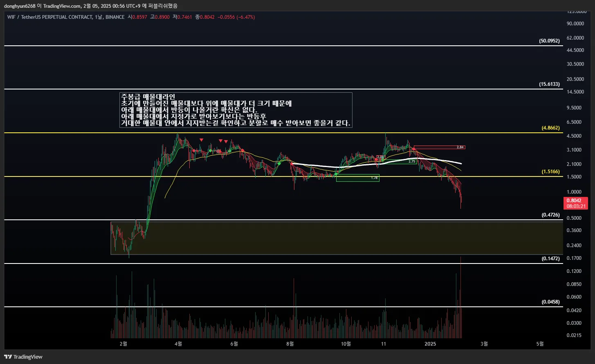Click the high value 고0.8900

(159, 17)
